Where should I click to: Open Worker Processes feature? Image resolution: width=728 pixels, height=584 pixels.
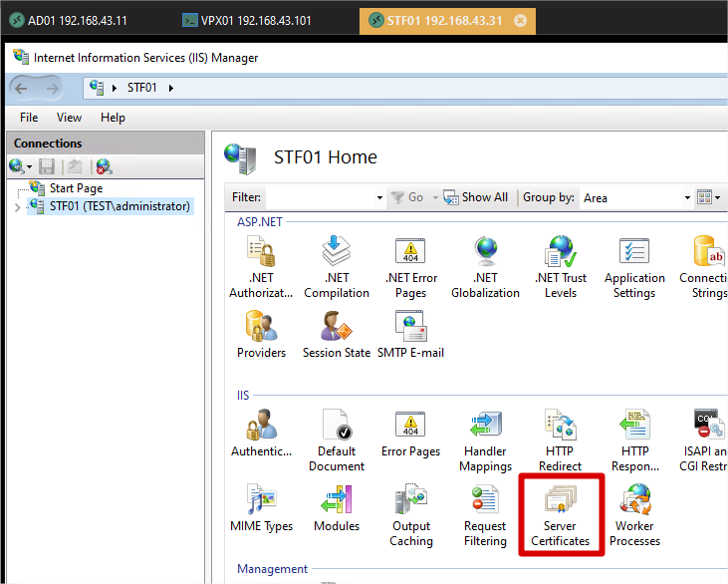634,515
